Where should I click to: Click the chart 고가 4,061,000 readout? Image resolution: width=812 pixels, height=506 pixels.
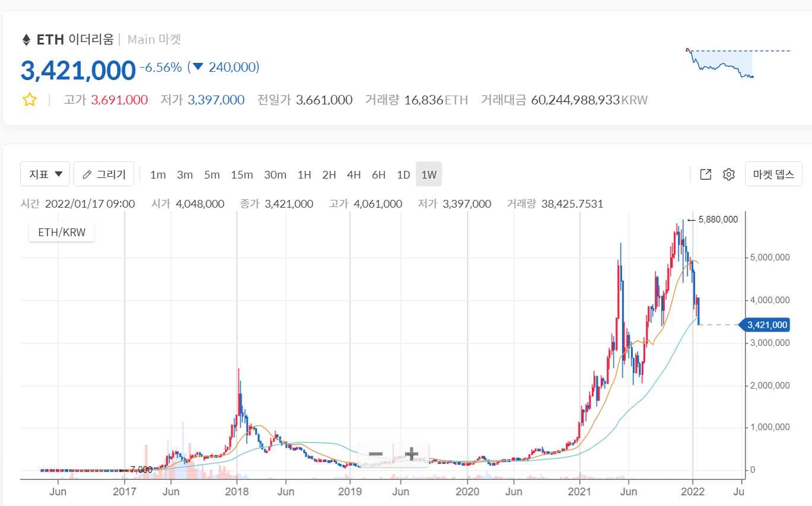(x=365, y=204)
